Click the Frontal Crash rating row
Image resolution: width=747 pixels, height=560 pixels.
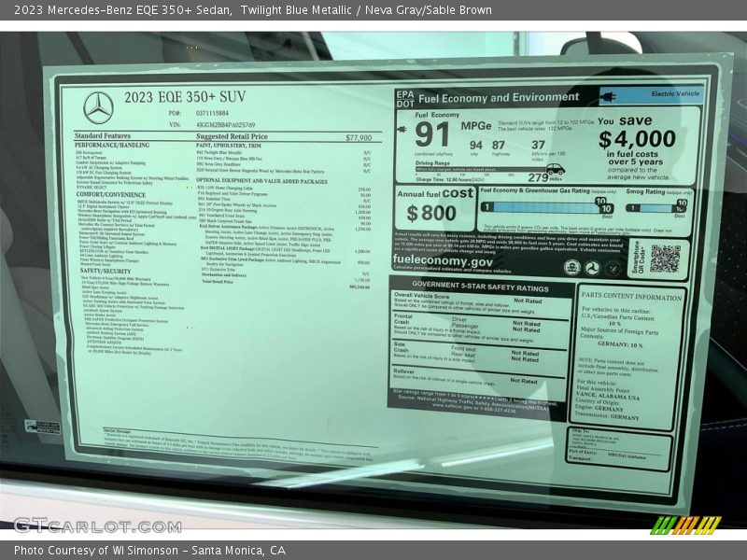[479, 329]
